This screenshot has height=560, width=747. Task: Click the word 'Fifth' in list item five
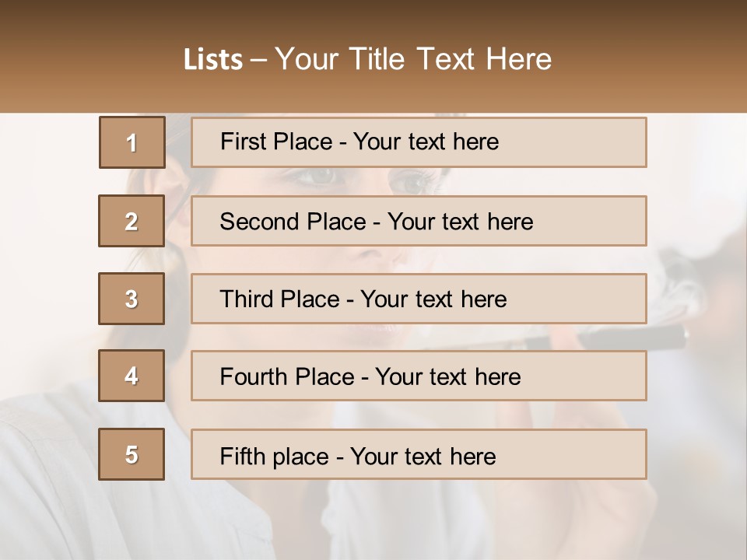[241, 456]
